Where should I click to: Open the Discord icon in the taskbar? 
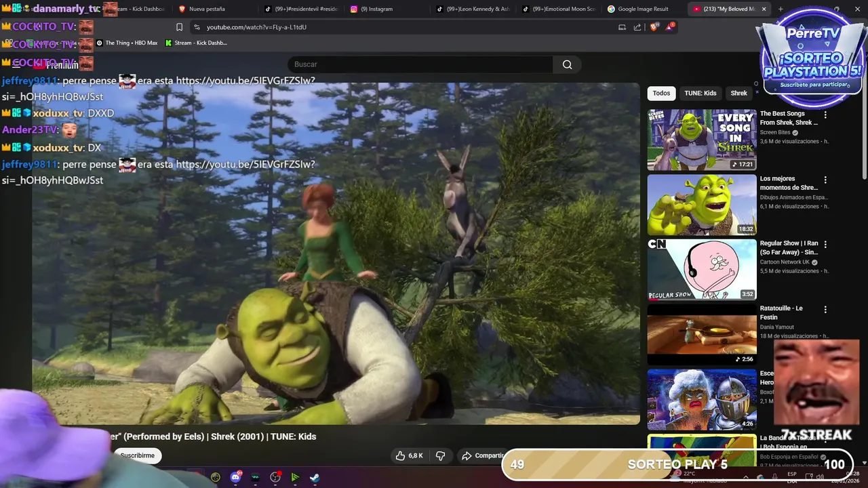(235, 477)
